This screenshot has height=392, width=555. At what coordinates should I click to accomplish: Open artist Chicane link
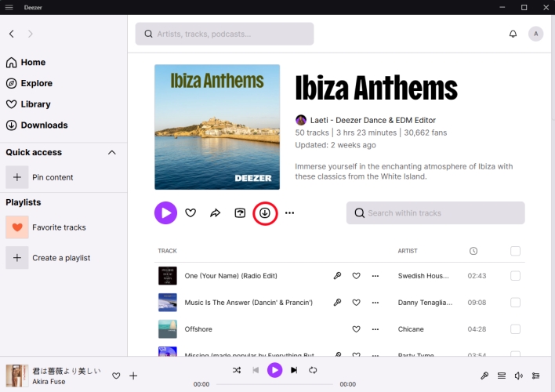(x=411, y=329)
